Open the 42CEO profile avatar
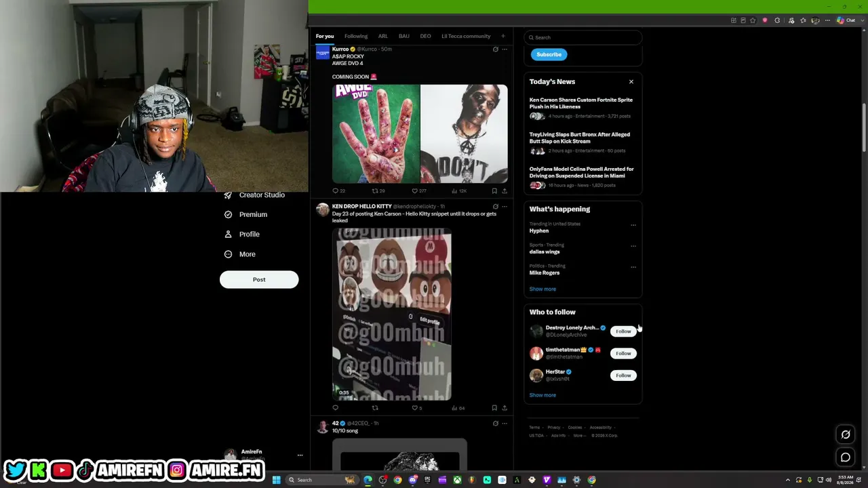Screen dimensions: 868x488 323,427
